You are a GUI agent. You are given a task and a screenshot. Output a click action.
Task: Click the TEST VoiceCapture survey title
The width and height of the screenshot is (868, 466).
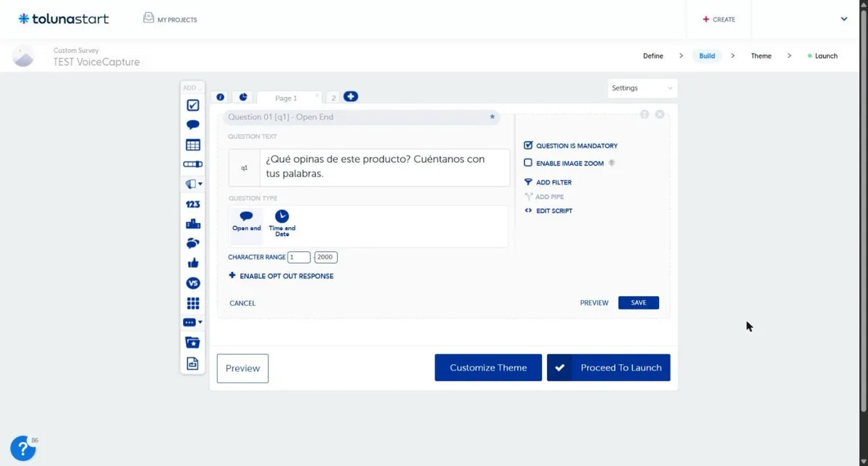97,62
